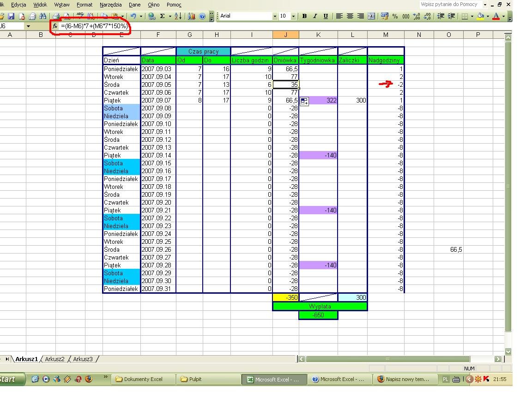Select the Arkusz1 sheet tab
This screenshot has width=532, height=399.
click(x=26, y=359)
